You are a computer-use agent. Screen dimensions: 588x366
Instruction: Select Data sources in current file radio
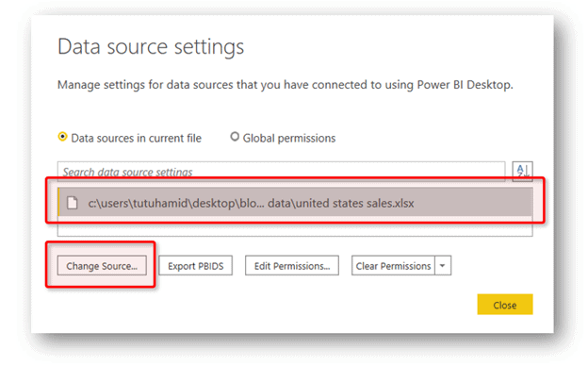62,137
